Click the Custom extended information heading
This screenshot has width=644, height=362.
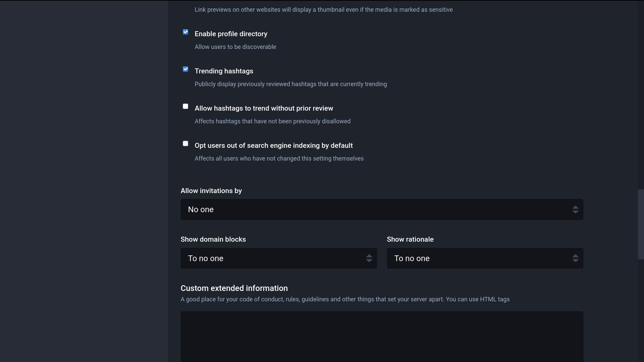[x=234, y=288]
